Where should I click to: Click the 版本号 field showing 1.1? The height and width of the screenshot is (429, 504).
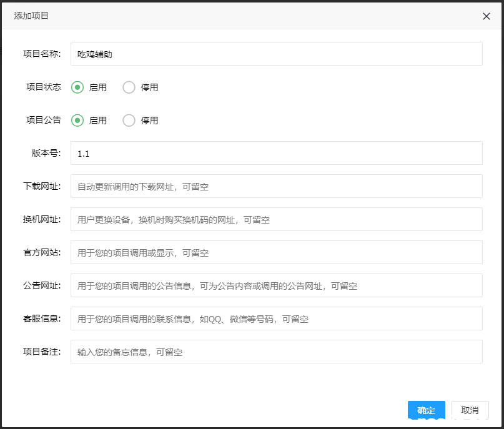pyautogui.click(x=276, y=153)
